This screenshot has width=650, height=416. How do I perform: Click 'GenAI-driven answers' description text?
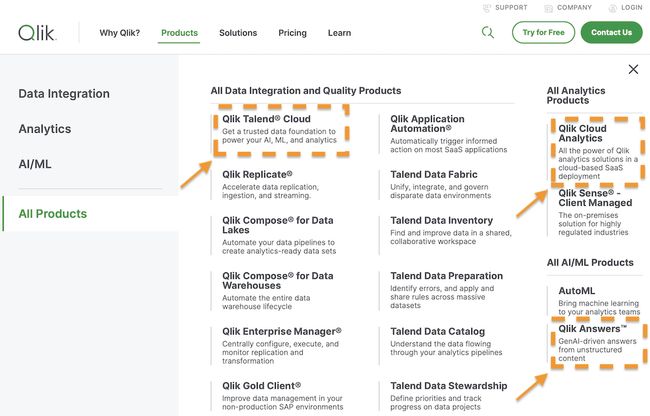click(x=597, y=350)
